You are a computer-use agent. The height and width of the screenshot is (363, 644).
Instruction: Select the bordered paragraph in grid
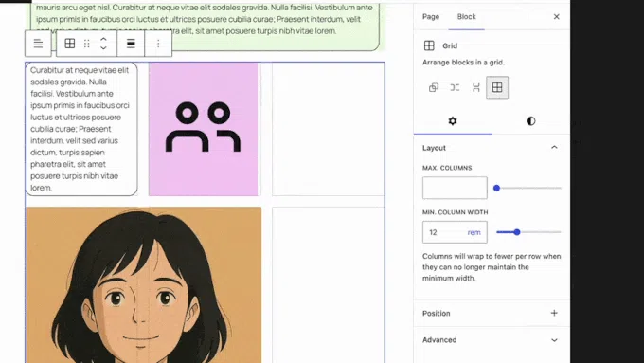(x=81, y=129)
